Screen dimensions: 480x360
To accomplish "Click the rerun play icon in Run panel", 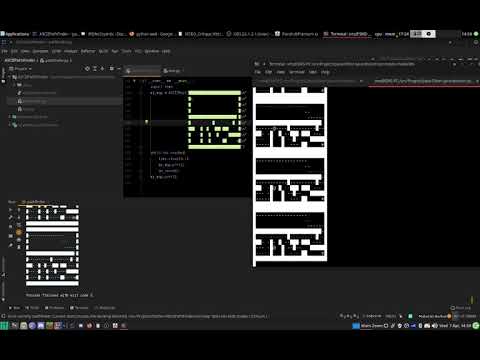I will point(11,210).
